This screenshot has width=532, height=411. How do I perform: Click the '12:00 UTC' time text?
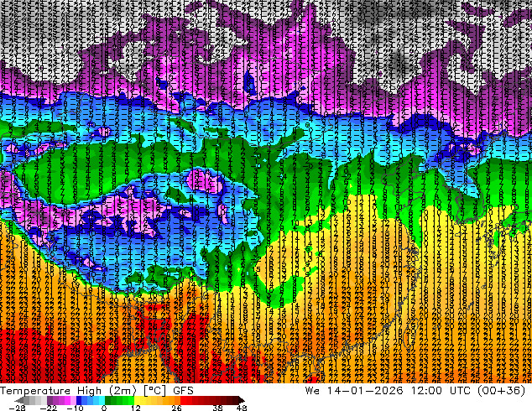coord(441,391)
